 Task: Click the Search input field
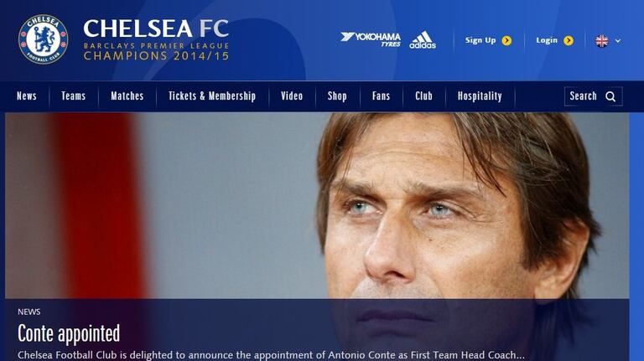[593, 96]
